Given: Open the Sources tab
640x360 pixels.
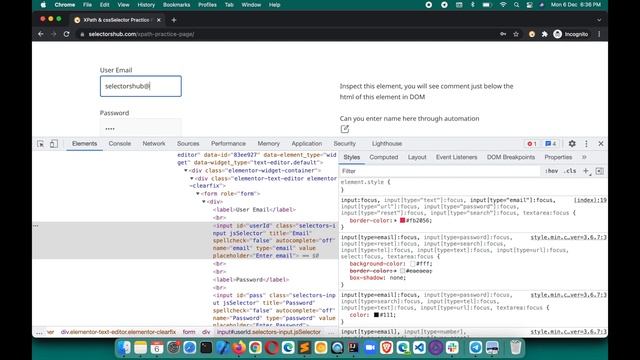Looking at the screenshot, I should (x=188, y=144).
